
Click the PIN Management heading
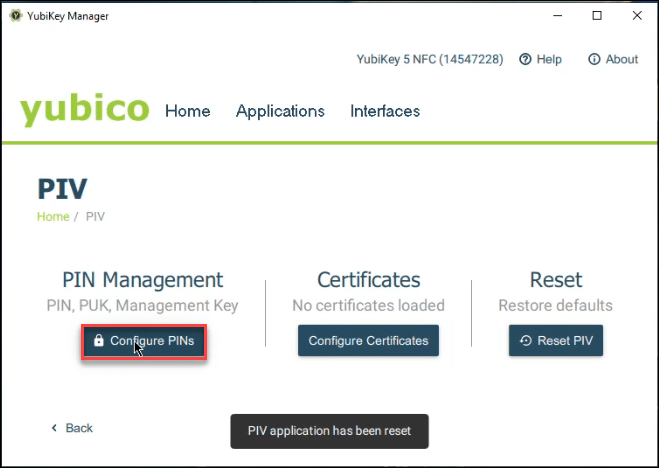coord(143,280)
